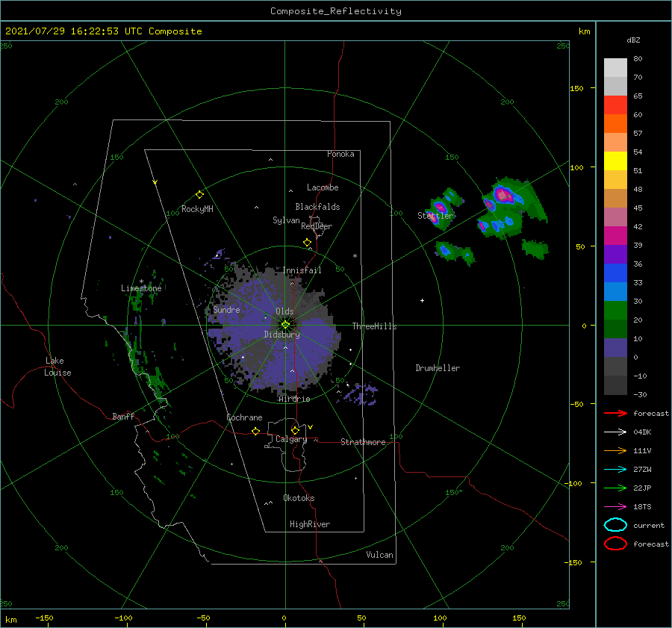
Task: Click the red forecast ellipse icon
Action: (x=615, y=544)
